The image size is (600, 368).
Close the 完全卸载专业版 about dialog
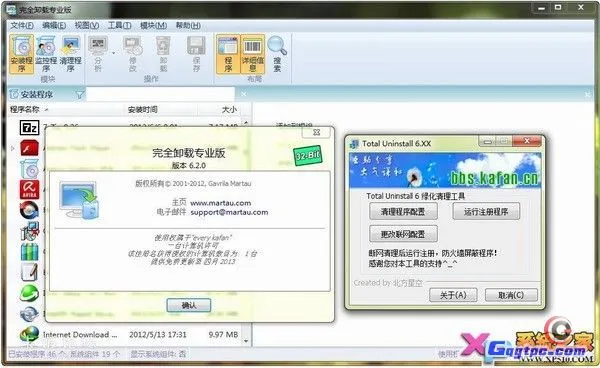pos(316,132)
